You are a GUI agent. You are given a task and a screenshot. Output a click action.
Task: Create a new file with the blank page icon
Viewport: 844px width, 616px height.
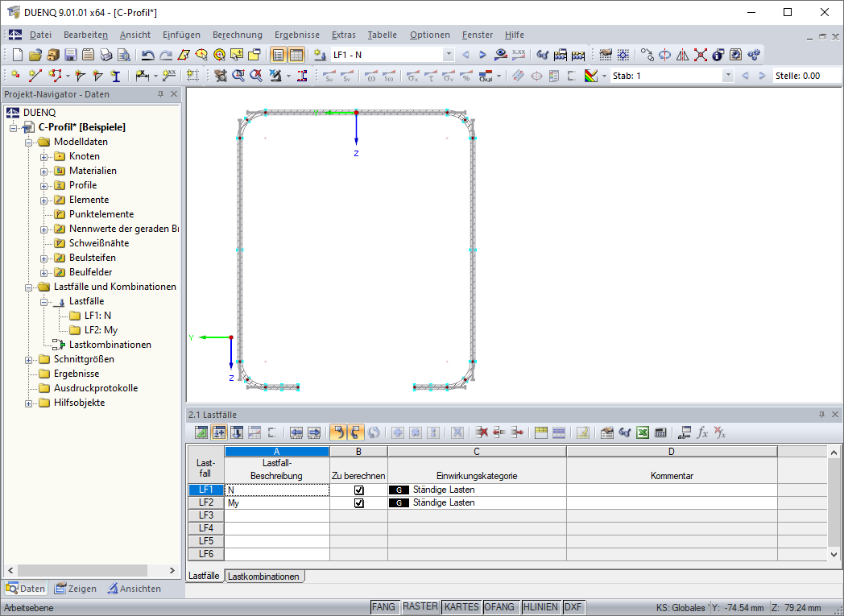pos(18,55)
